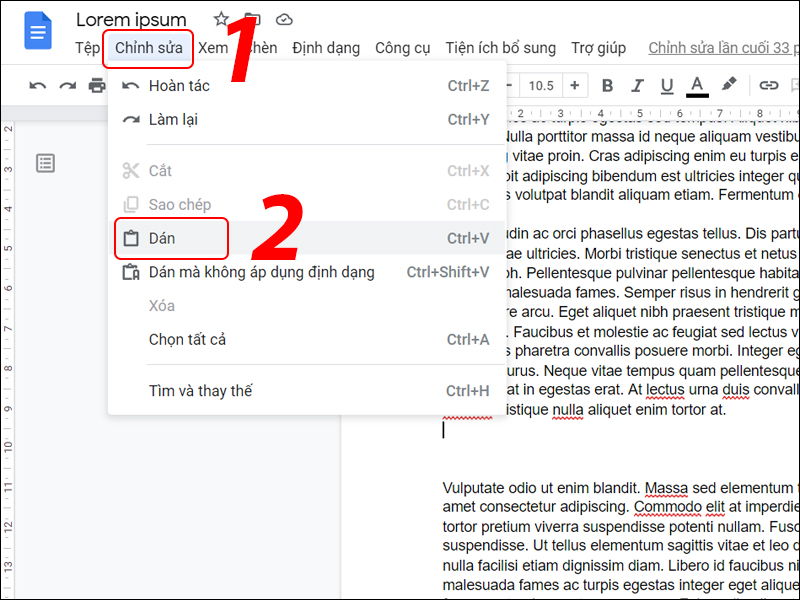The height and width of the screenshot is (600, 800).
Task: Select the Print icon
Action: [97, 85]
